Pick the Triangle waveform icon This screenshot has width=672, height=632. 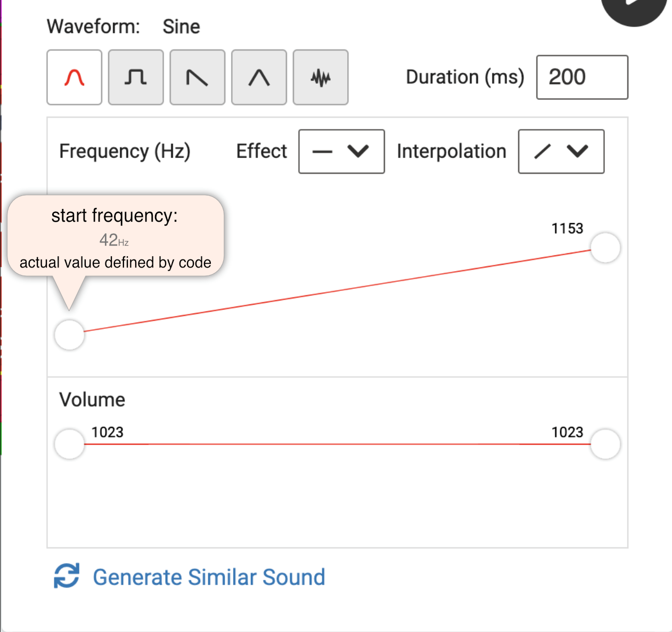click(259, 78)
